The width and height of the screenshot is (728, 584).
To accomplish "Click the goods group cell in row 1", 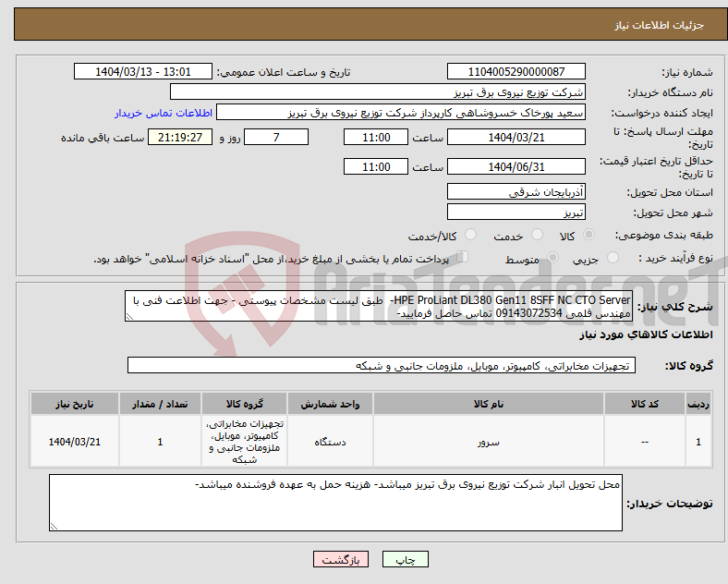I will click(x=244, y=442).
